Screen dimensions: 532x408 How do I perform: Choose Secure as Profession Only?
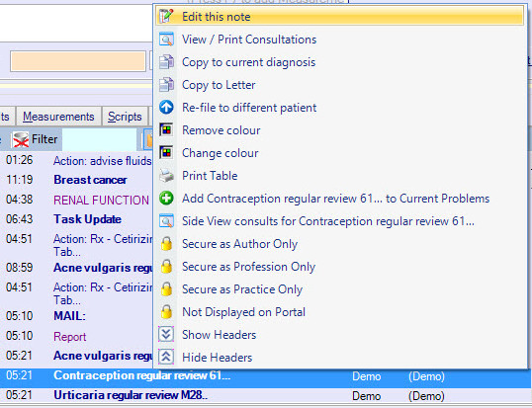[x=339, y=267]
